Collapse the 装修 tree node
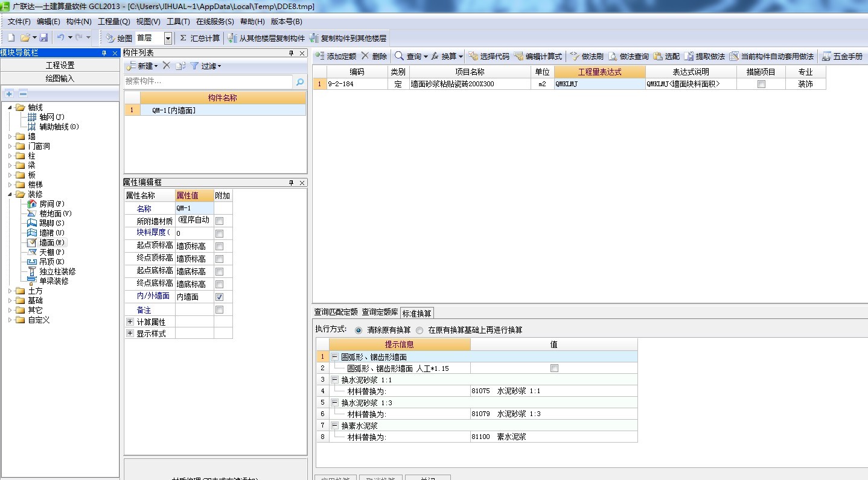The image size is (868, 480). click(10, 194)
